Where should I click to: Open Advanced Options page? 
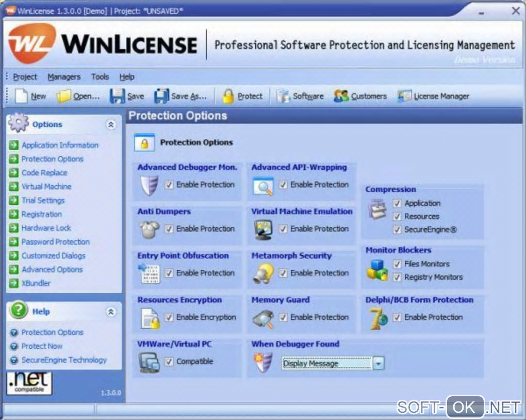click(x=52, y=269)
